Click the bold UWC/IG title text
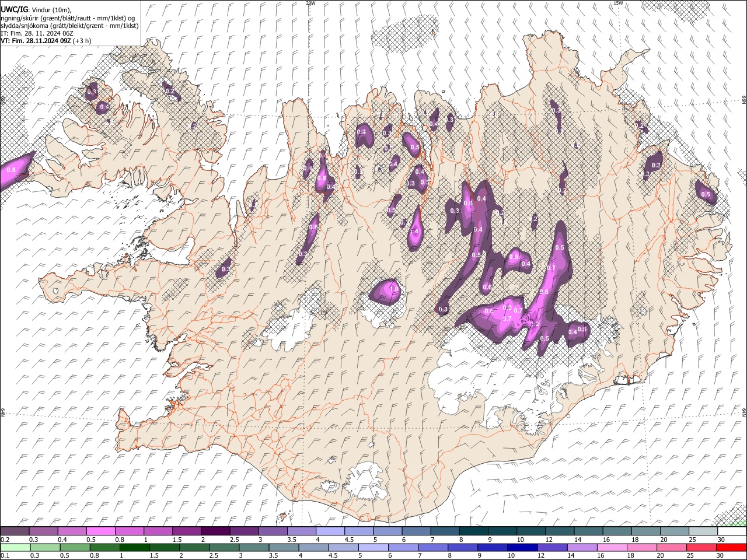 13,10
